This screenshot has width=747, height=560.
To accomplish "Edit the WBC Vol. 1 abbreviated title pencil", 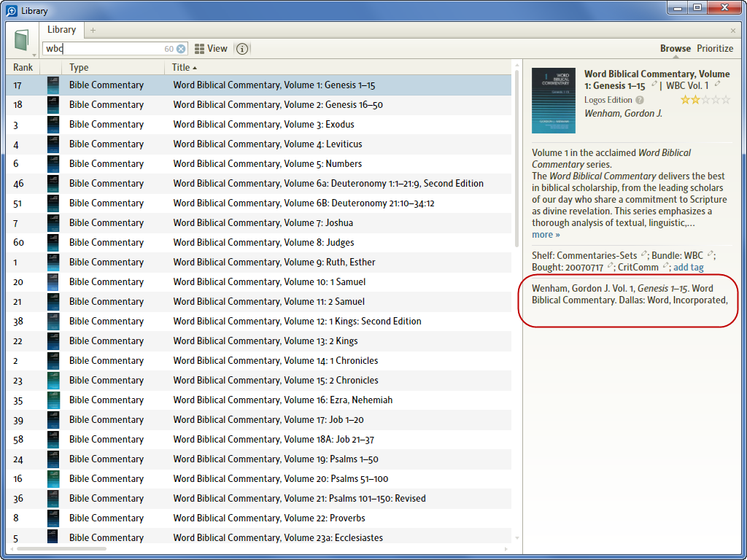I will click(717, 85).
